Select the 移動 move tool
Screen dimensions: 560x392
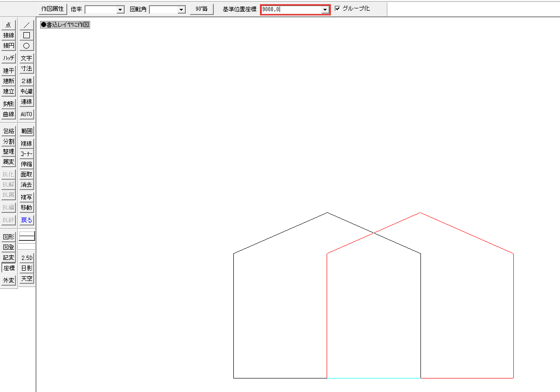tap(27, 208)
